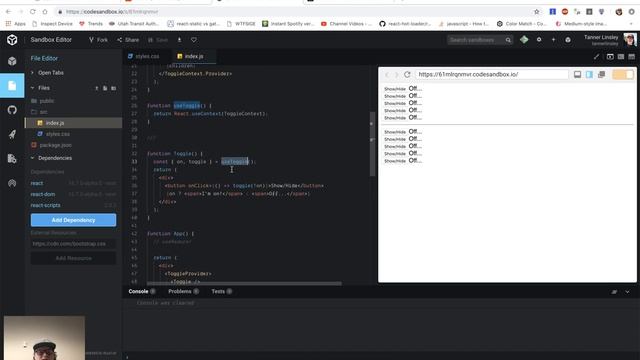
Task: Select the editor view layout icon
Action: click(610, 57)
